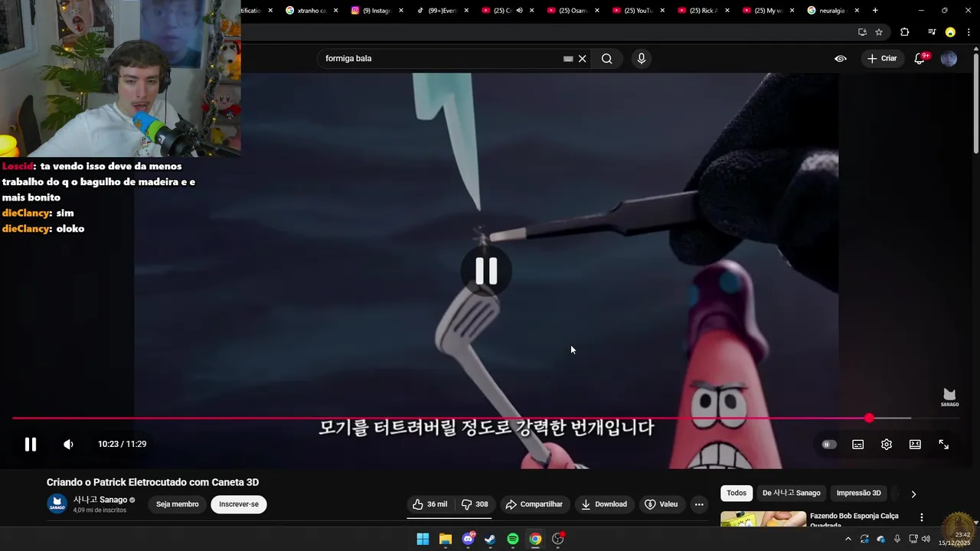This screenshot has width=980, height=551.
Task: Seek to the start of the progress bar
Action: pyautogui.click(x=14, y=419)
